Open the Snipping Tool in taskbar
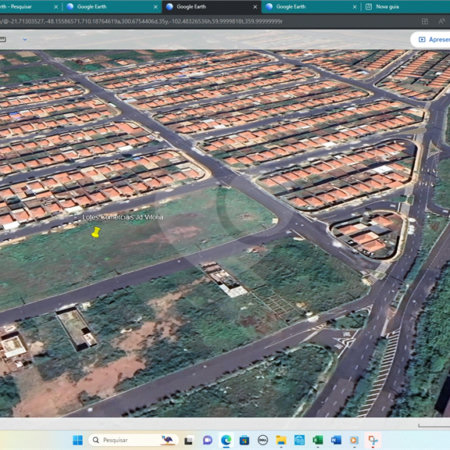Viewport: 450px width, 450px height. click(x=373, y=440)
